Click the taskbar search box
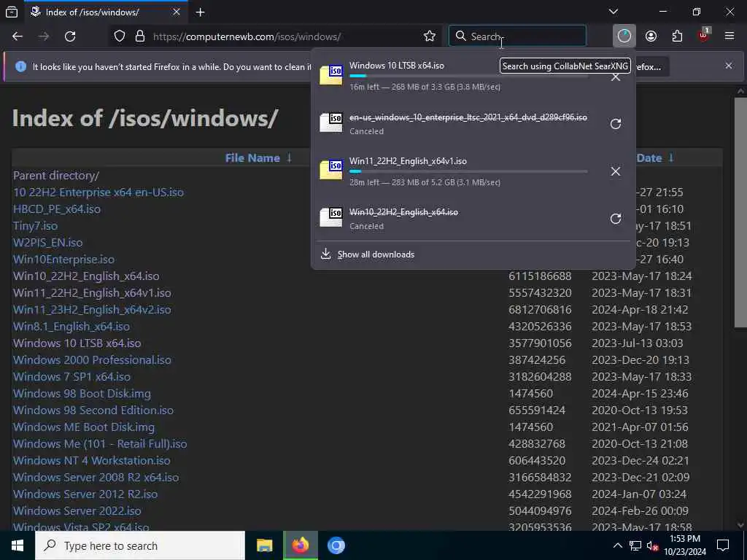The height and width of the screenshot is (560, 747). (x=140, y=545)
